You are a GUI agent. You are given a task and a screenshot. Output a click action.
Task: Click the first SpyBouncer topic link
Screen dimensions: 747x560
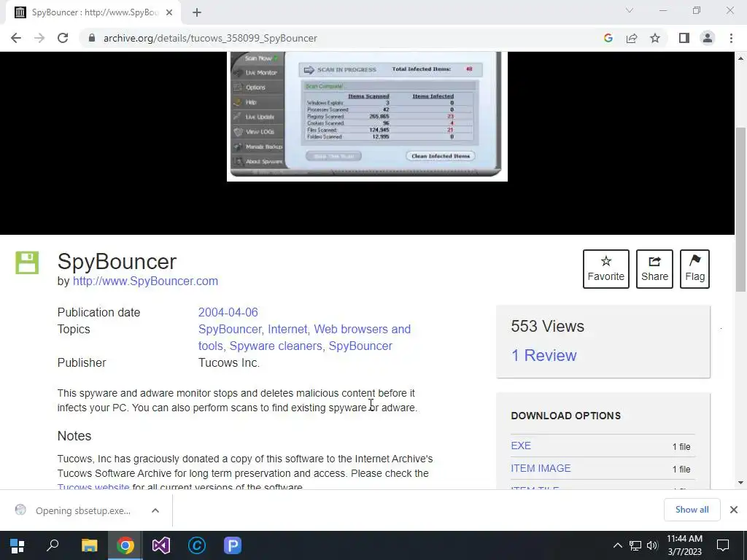tap(230, 329)
